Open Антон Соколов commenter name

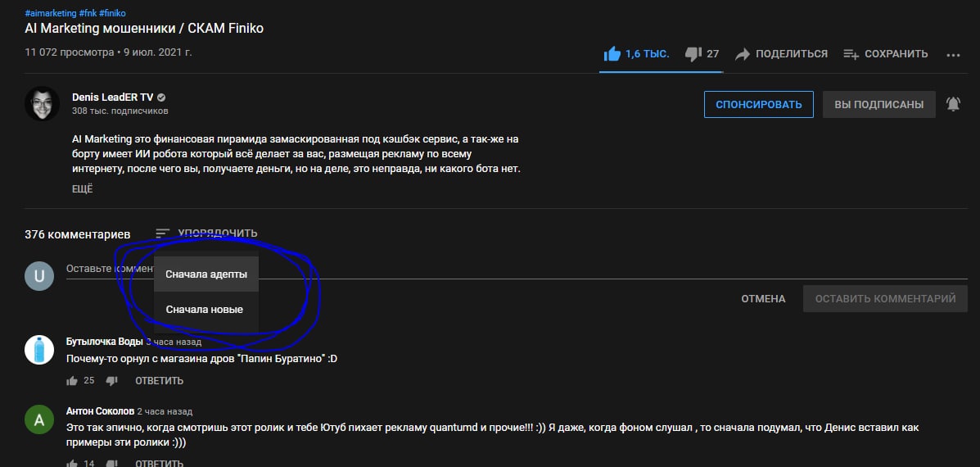[x=100, y=411]
